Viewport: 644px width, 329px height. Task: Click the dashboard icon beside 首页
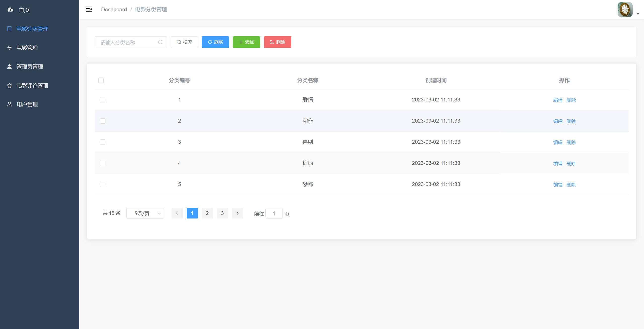pos(10,10)
